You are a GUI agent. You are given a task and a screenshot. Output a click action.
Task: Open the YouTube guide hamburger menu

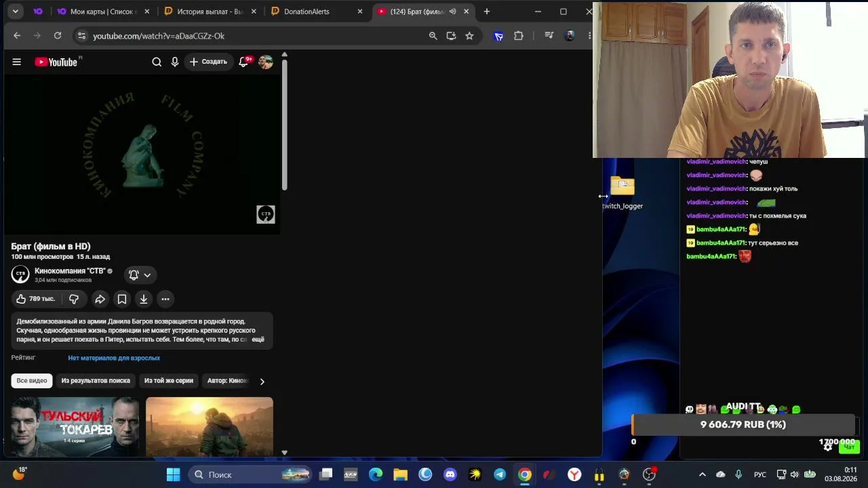tap(17, 62)
